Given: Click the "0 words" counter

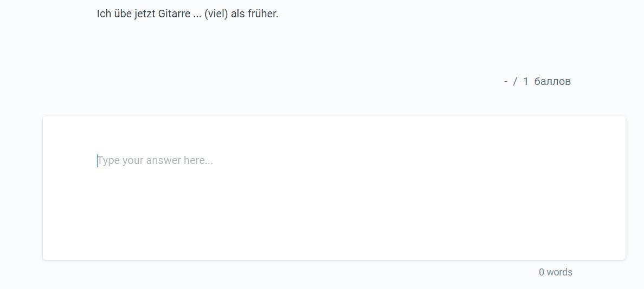Looking at the screenshot, I should click(555, 272).
